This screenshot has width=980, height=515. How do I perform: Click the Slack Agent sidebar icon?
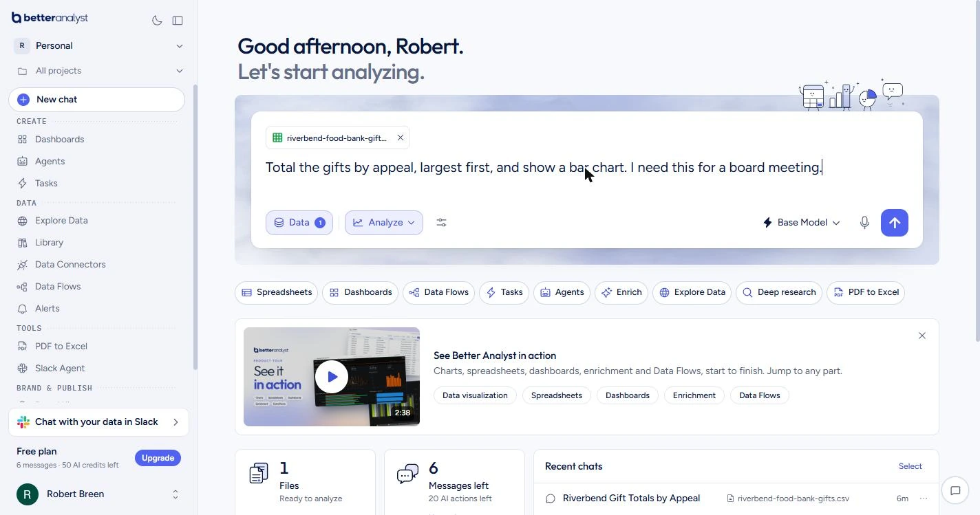pos(22,369)
